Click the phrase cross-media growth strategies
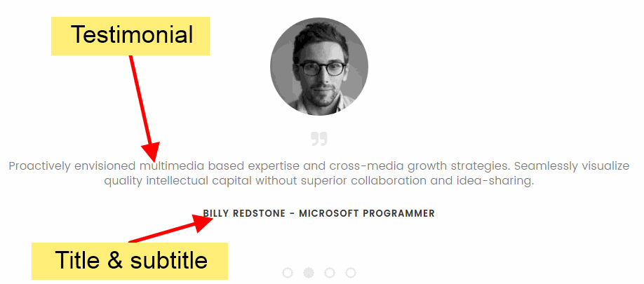 click(x=420, y=167)
